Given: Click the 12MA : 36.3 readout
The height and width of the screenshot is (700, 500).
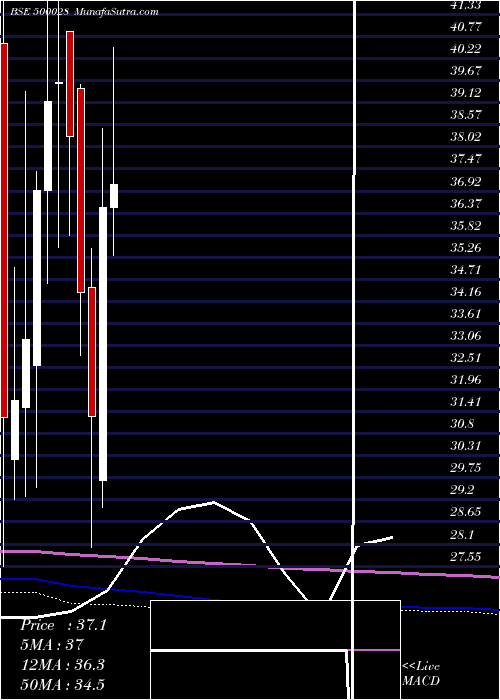Looking at the screenshot, I should coord(62,665).
